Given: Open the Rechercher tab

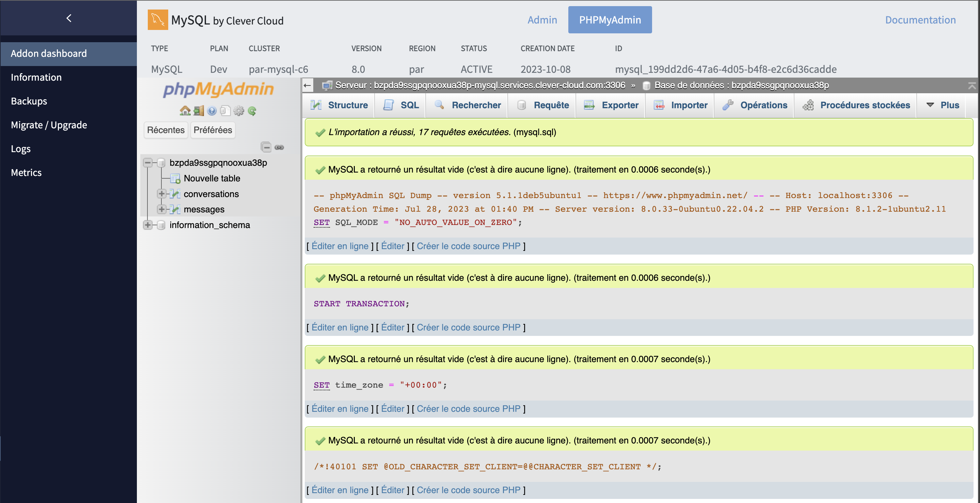Looking at the screenshot, I should (467, 105).
